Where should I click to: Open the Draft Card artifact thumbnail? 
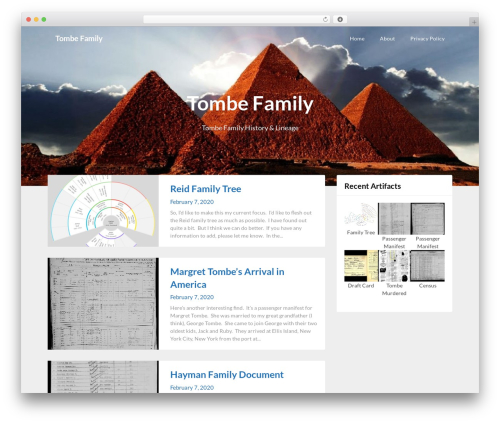click(361, 266)
